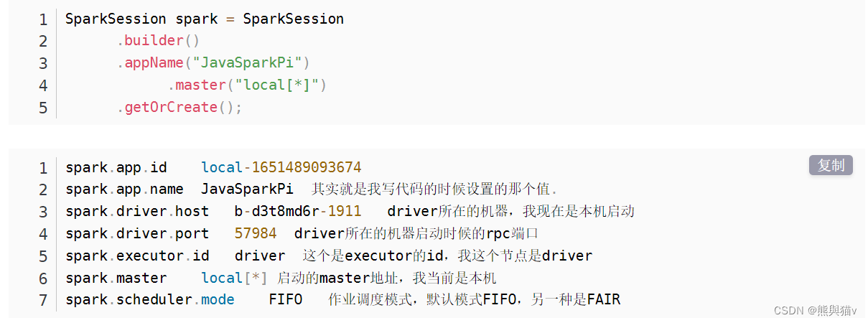868x323 pixels.
Task: Click the b-d3t8md6r-1911 host value
Action: pyautogui.click(x=298, y=212)
